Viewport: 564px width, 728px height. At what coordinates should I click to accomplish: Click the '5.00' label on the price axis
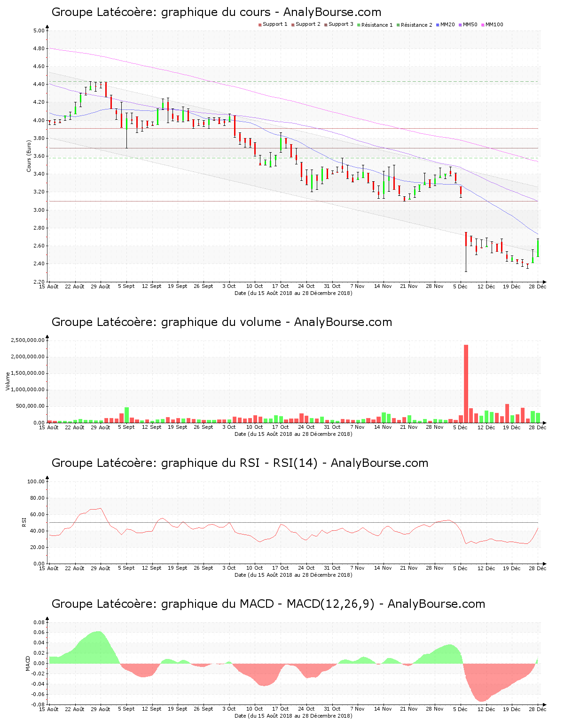(39, 31)
